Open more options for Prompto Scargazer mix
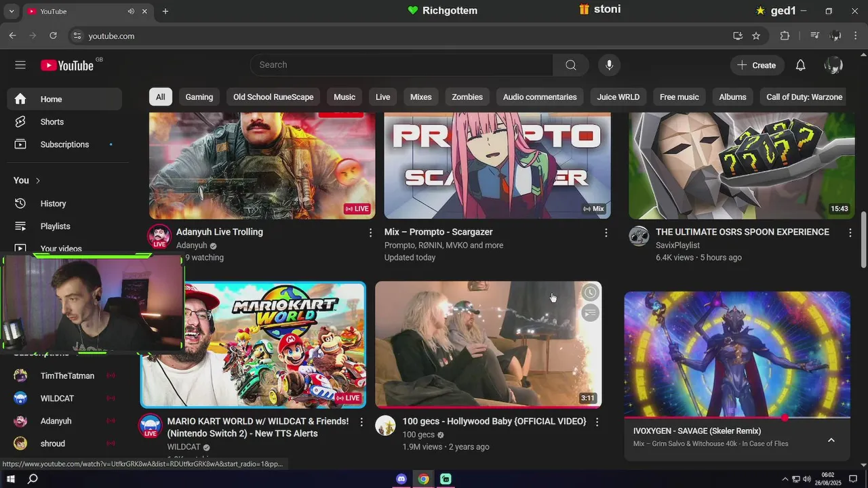The height and width of the screenshot is (488, 868). [606, 232]
